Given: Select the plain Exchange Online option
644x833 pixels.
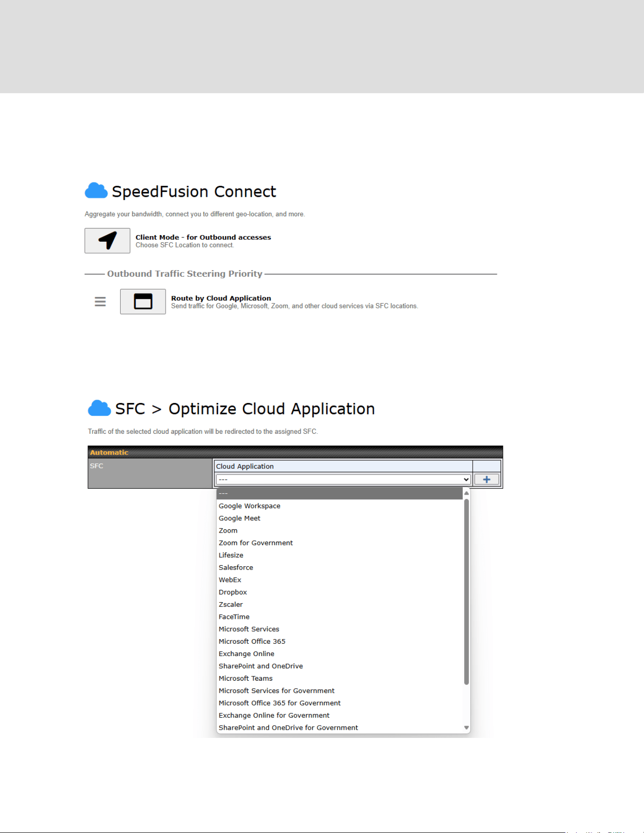Looking at the screenshot, I should point(339,653).
